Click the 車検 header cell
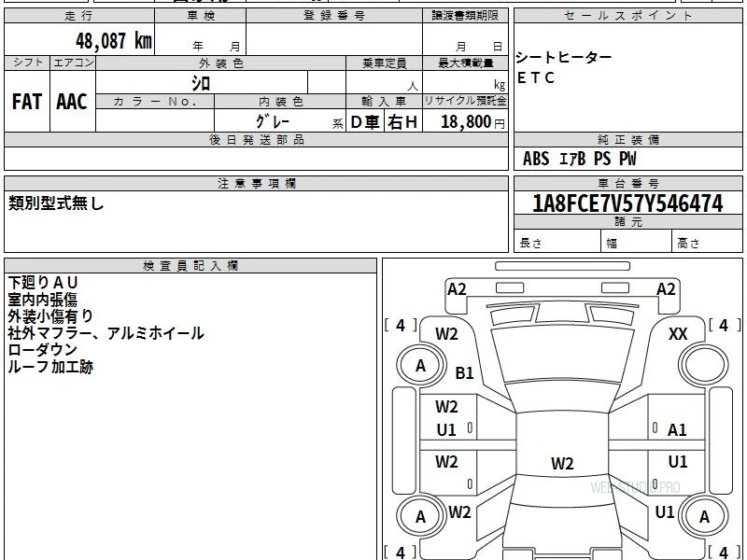The width and height of the screenshot is (747, 560). click(x=201, y=16)
